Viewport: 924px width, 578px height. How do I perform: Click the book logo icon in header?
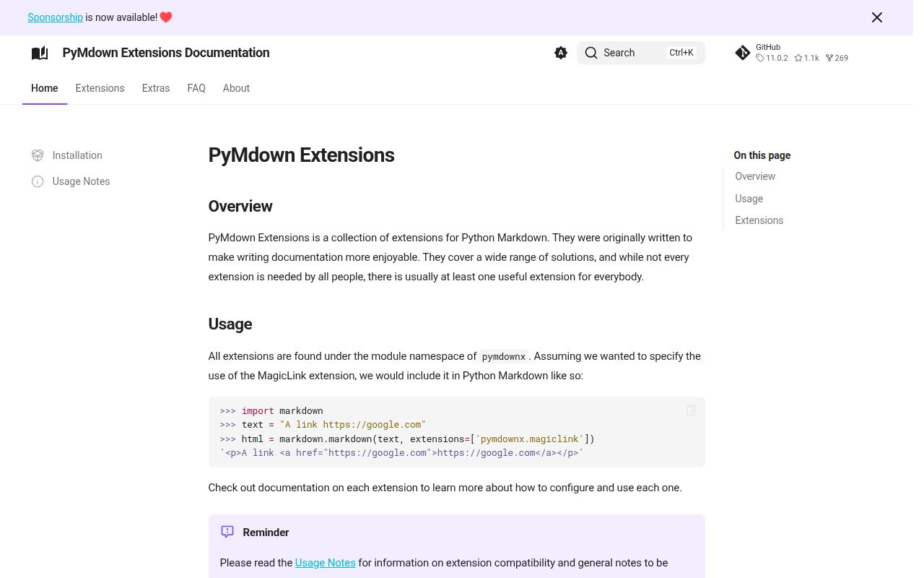(40, 53)
